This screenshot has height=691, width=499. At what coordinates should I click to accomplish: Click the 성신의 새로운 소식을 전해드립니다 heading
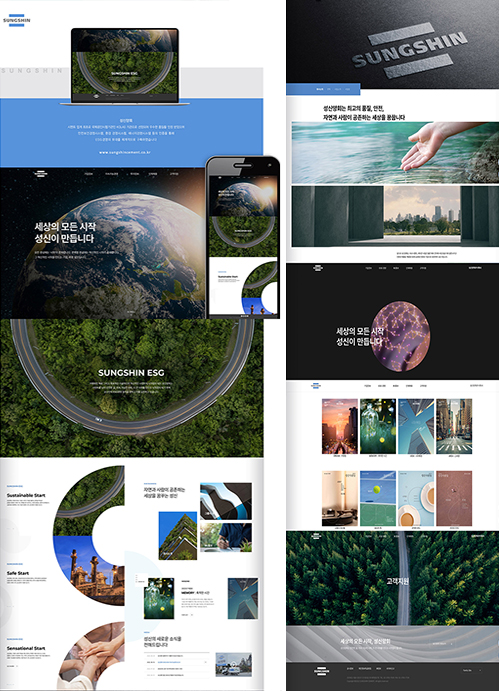click(163, 642)
